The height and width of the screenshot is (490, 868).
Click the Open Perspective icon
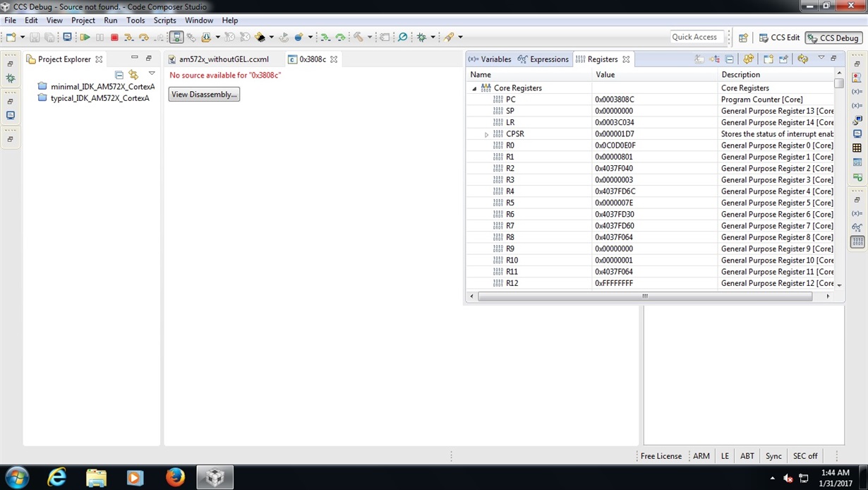click(743, 37)
